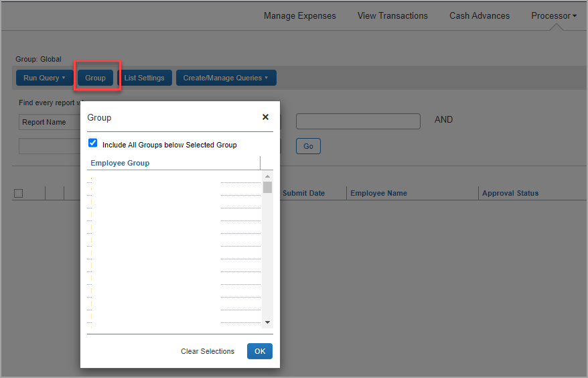588x378 pixels.
Task: Confirm the group selection with OK
Action: coord(260,351)
